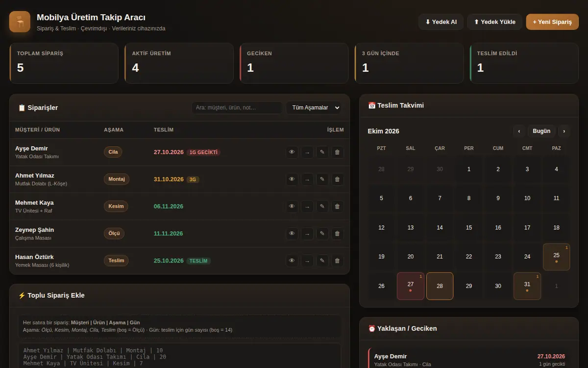
Task: Jump to today with Bugün button
Action: click(x=541, y=131)
